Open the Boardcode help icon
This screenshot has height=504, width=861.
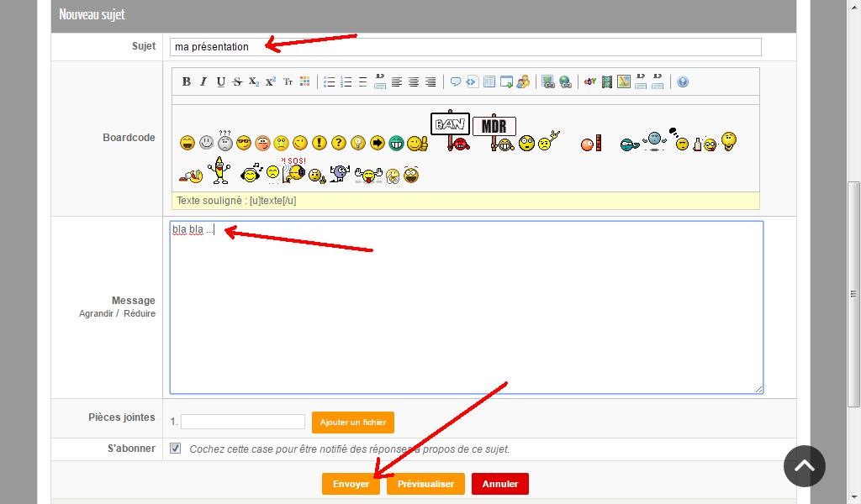683,81
